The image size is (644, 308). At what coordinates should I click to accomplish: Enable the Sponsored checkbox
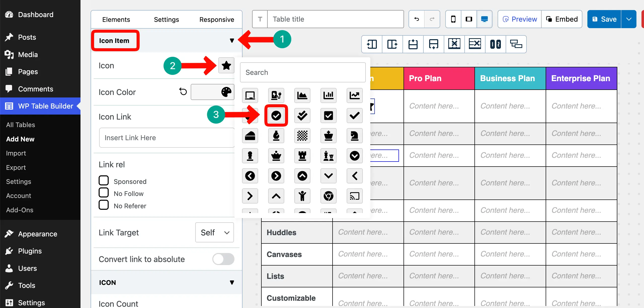[104, 181]
